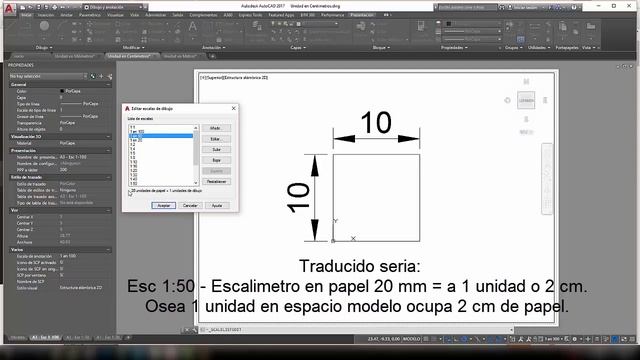
Task: Click the Editar button in scales dialog
Action: click(x=216, y=139)
